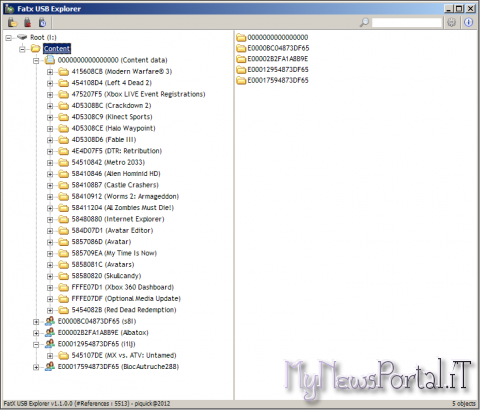Click the Halo Waypoint folder icon
The width and height of the screenshot is (480, 410).
63,128
